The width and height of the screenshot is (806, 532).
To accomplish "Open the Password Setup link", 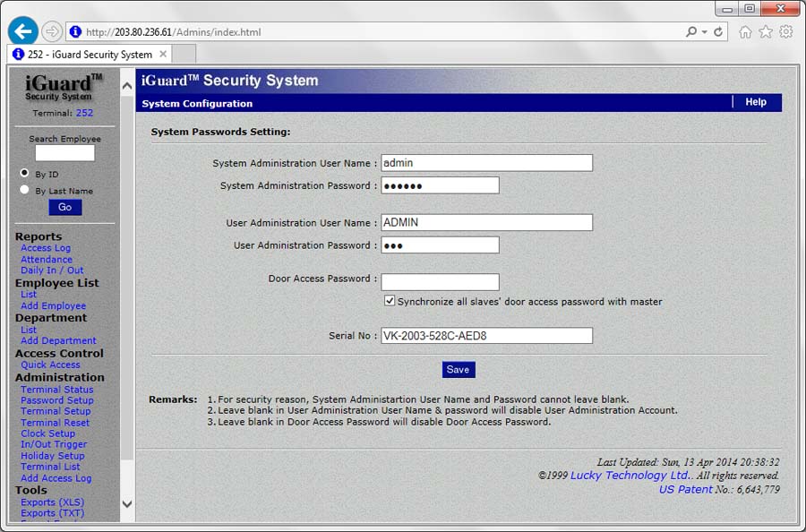I will pos(57,400).
